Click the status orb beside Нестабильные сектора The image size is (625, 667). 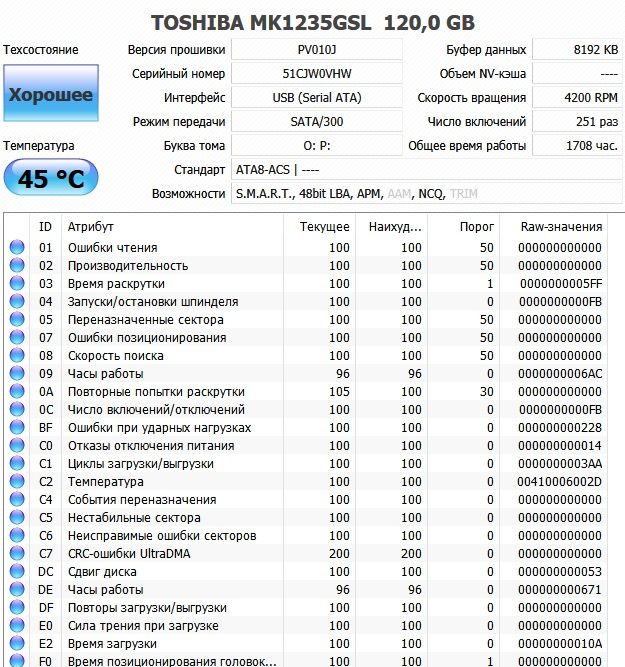pyautogui.click(x=17, y=517)
